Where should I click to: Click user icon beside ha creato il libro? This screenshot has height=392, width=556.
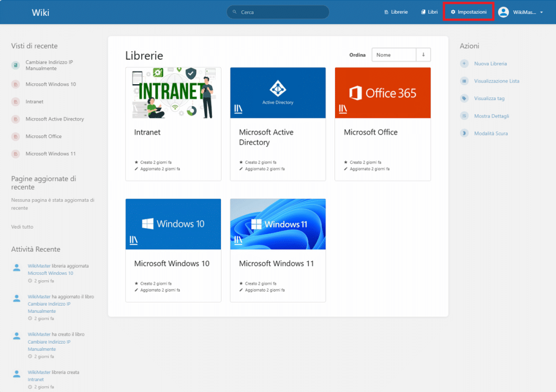tap(16, 337)
